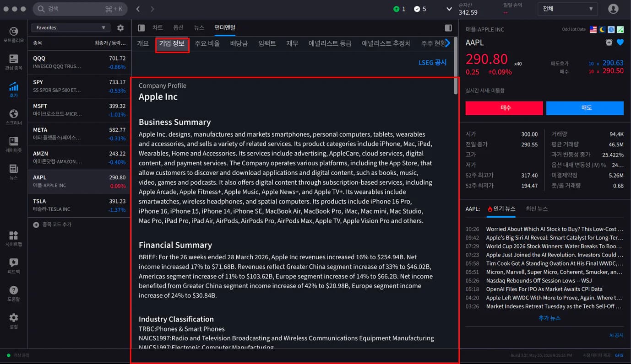Open the AI 공시 link
The width and height of the screenshot is (631, 364).
point(616,335)
